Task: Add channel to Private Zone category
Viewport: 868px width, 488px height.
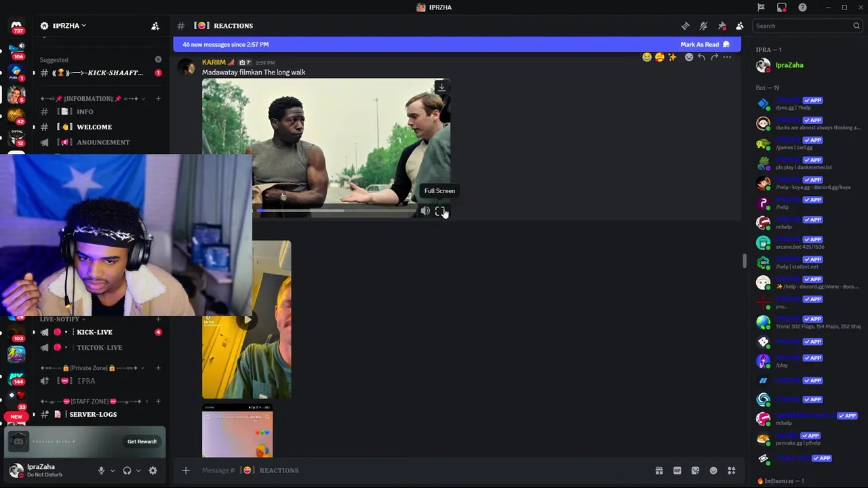Action: pos(158,368)
